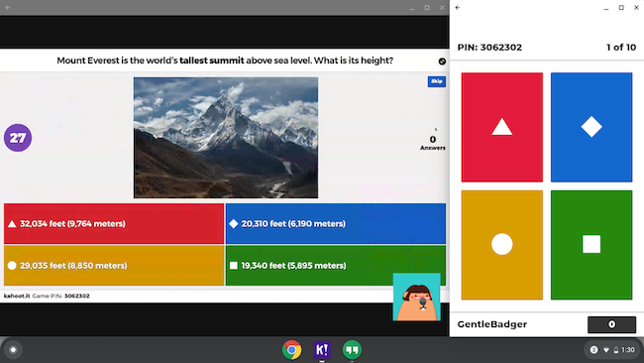Open the Kahoot app on the shelf
Viewport: 644px width, 363px height.
322,350
